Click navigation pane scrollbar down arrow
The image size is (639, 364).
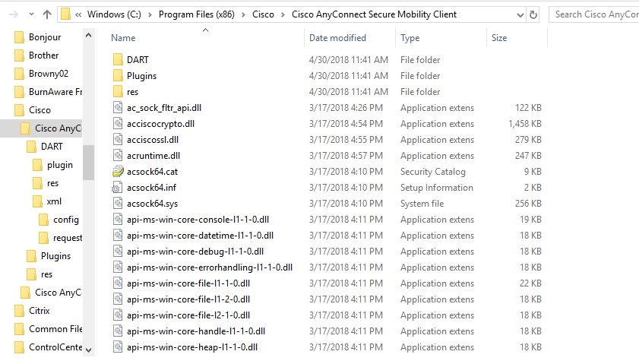[88, 350]
